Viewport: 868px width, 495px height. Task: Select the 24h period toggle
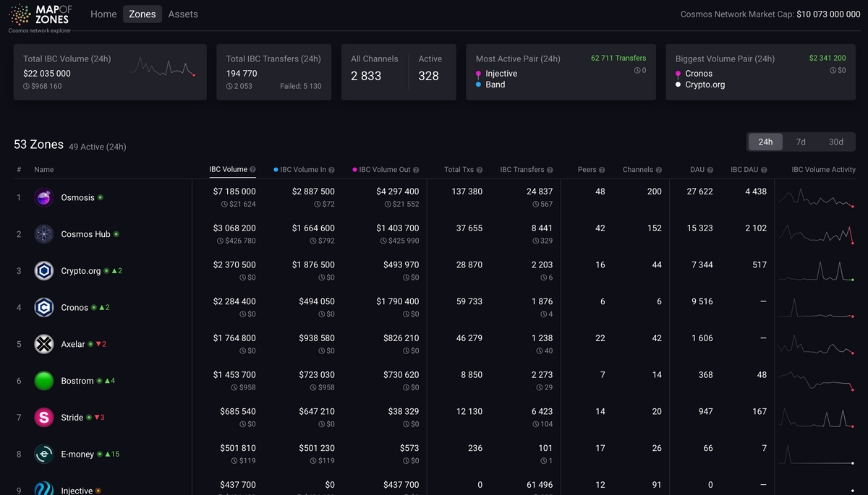tap(765, 142)
